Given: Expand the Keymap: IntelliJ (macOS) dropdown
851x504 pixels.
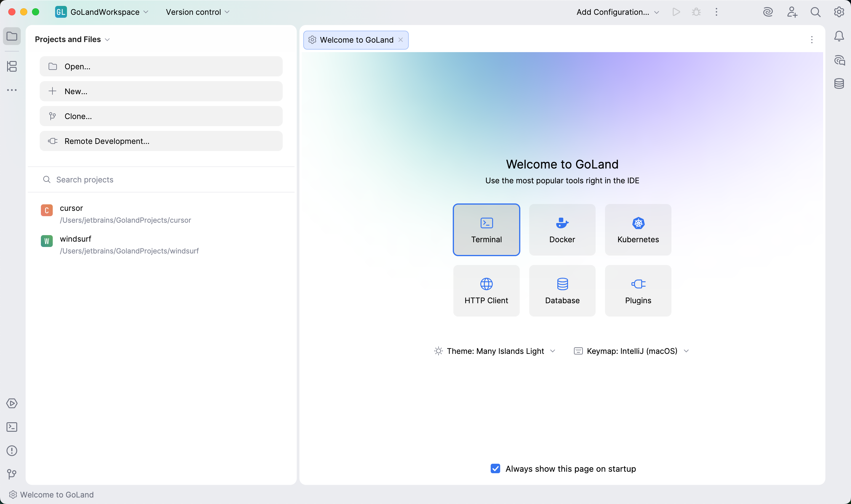Looking at the screenshot, I should [687, 351].
